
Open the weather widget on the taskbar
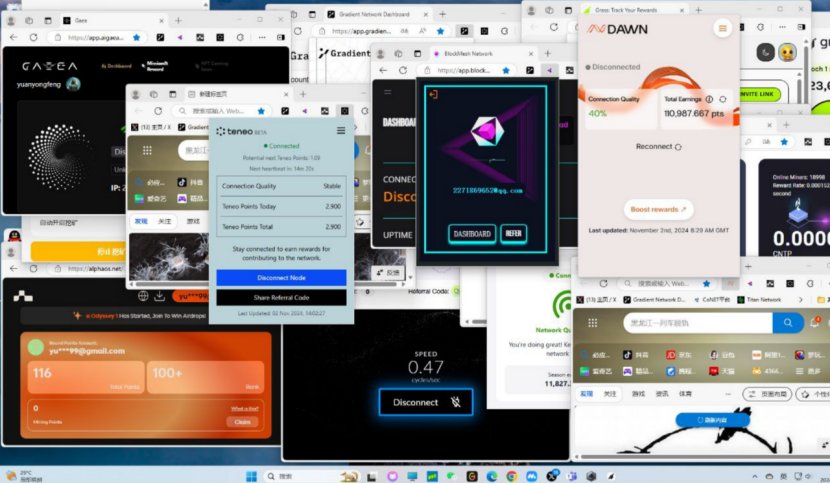[24, 476]
